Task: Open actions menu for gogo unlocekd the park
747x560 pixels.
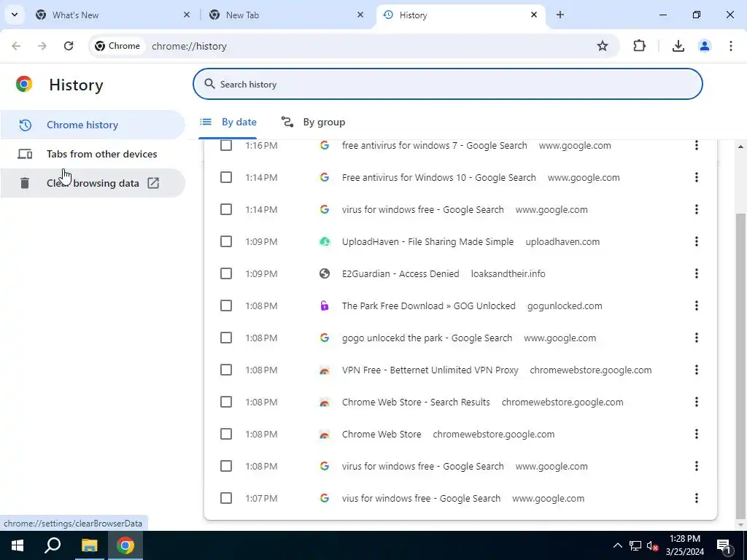Action: [697, 338]
